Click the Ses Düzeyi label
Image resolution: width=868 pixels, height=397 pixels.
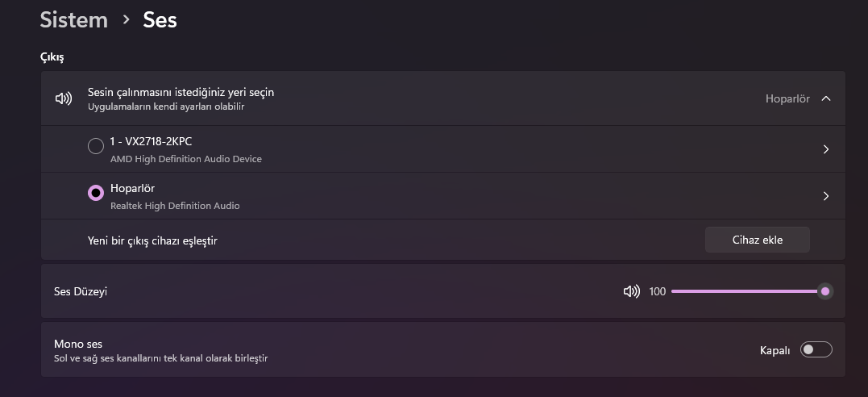click(81, 291)
